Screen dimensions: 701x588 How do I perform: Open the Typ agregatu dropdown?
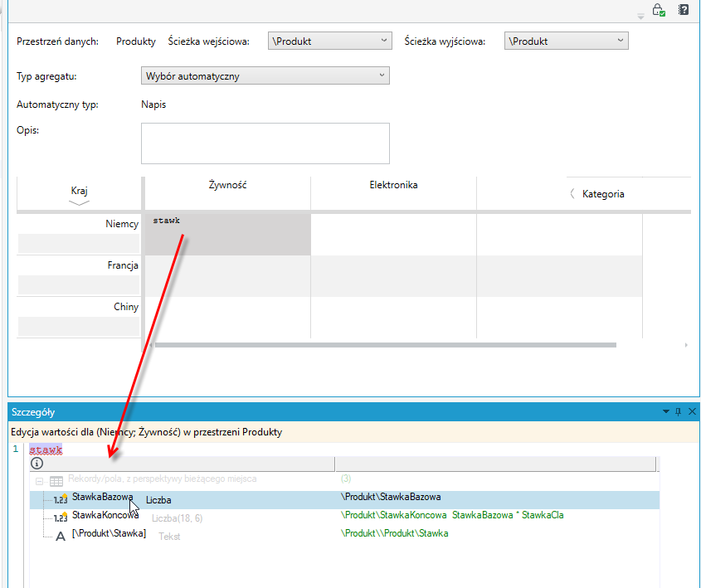pos(265,75)
